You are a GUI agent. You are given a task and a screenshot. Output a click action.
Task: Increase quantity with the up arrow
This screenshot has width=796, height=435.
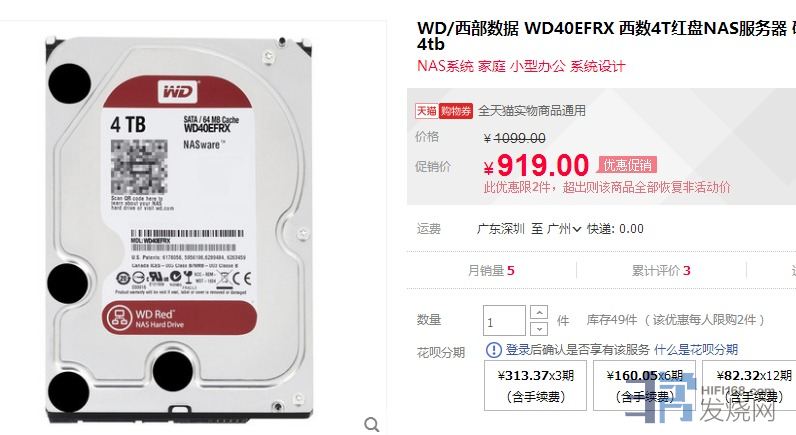point(539,312)
